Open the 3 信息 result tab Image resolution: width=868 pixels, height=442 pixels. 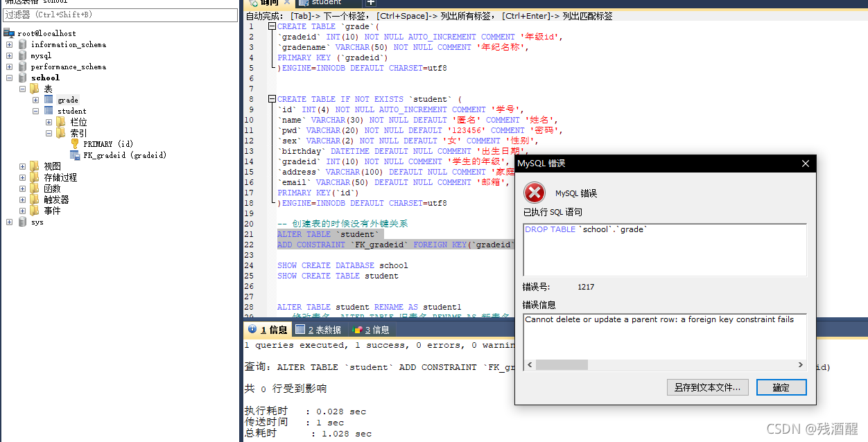371,329
